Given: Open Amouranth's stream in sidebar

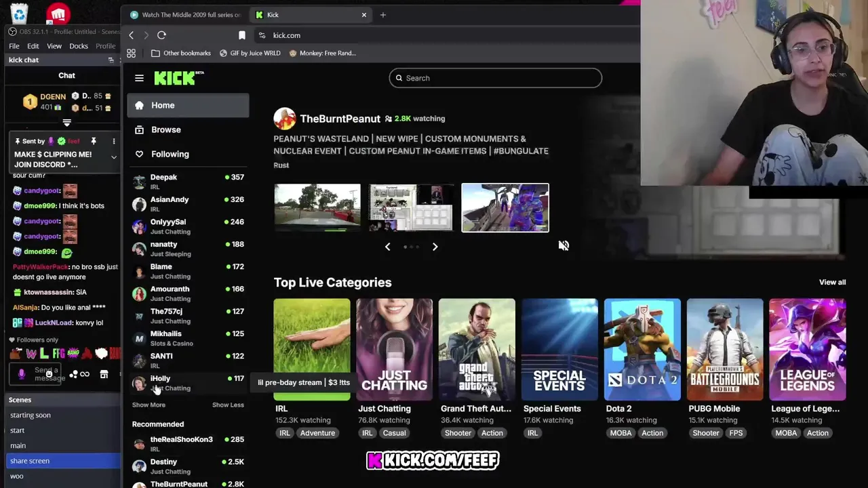Looking at the screenshot, I should [x=188, y=293].
